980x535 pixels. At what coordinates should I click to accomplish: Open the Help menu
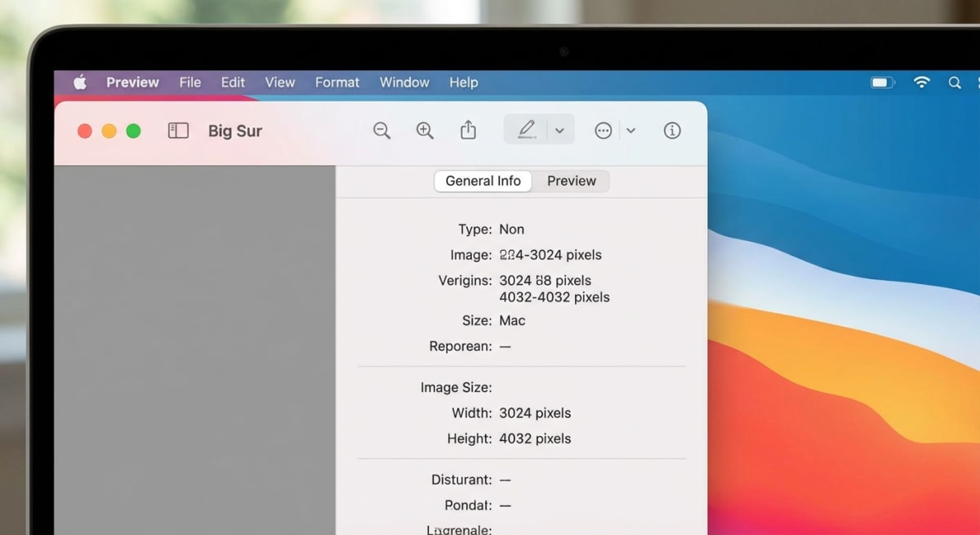click(x=463, y=82)
